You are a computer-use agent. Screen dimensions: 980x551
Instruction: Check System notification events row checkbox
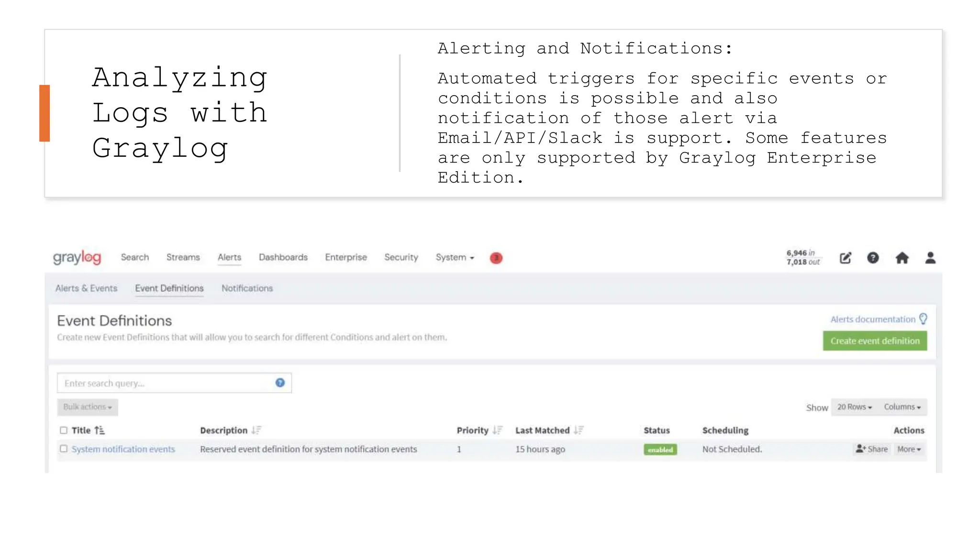[x=64, y=449]
